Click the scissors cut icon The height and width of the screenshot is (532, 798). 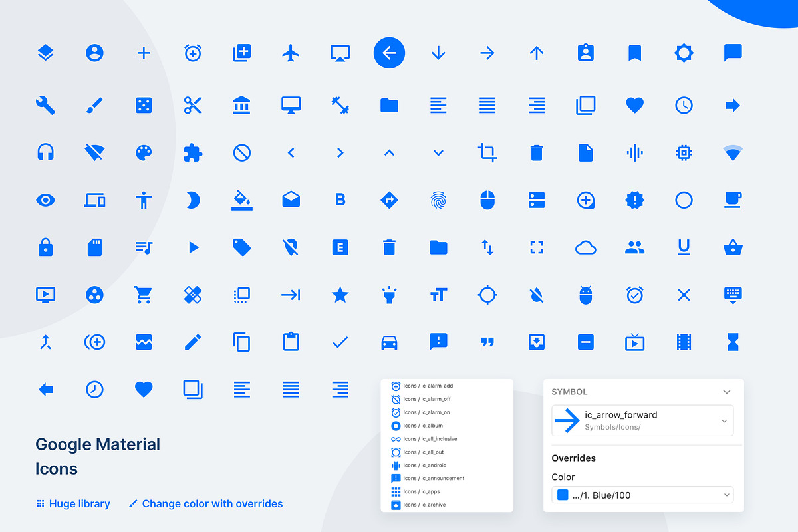pos(193,104)
